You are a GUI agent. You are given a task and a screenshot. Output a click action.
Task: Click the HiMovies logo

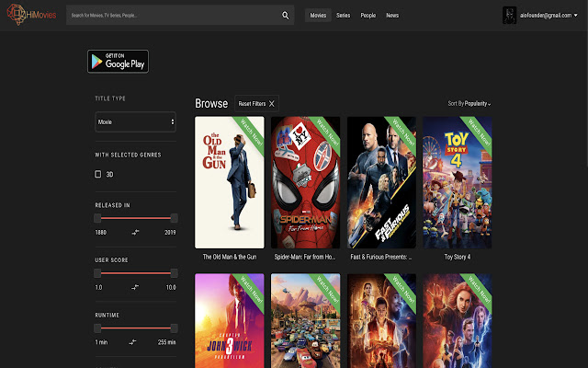click(x=31, y=15)
